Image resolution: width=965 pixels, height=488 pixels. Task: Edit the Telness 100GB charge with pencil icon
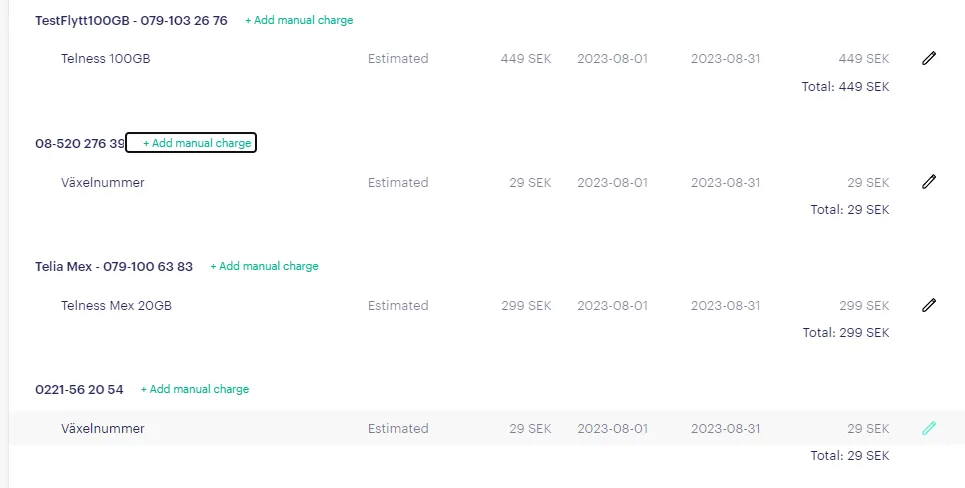(x=929, y=58)
